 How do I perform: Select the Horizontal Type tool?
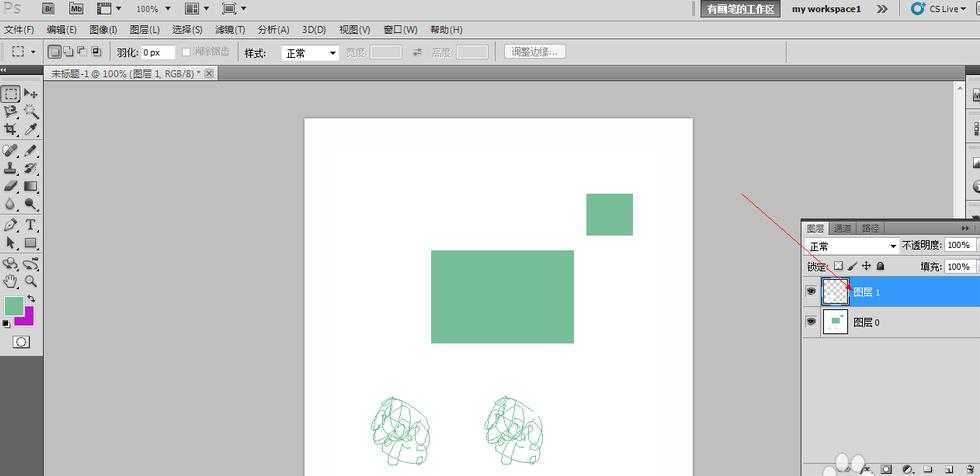pos(31,225)
